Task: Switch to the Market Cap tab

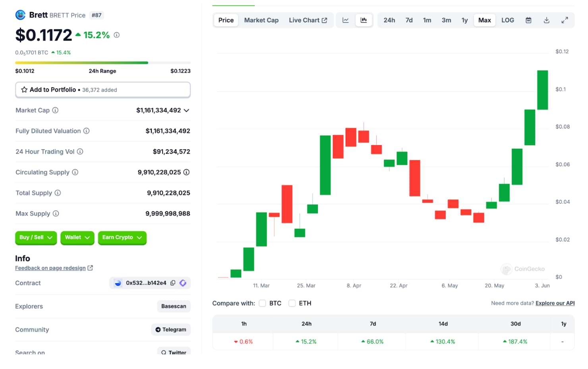Action: pos(261,20)
